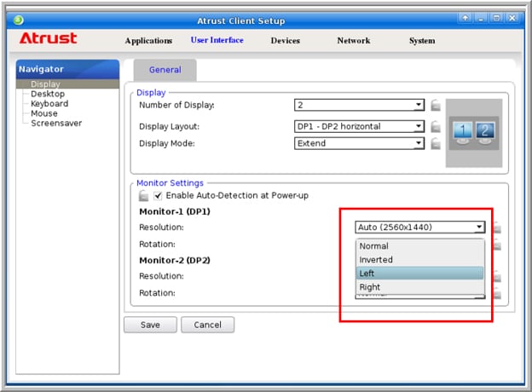
Task: Choose Inverted rotation option
Action: pos(420,260)
